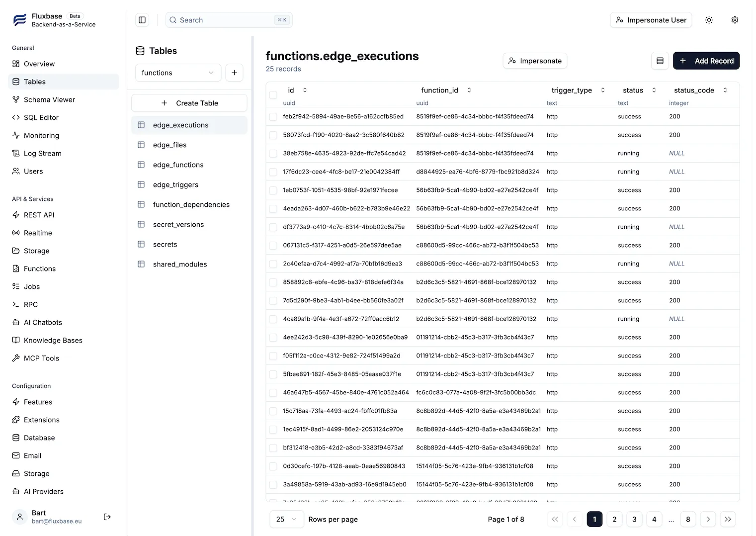Switch to the Users section
This screenshot has height=536, width=756.
[x=33, y=171]
